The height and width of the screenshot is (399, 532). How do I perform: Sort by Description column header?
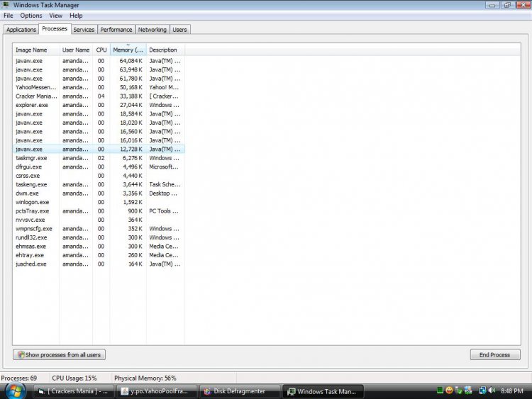pyautogui.click(x=165, y=50)
